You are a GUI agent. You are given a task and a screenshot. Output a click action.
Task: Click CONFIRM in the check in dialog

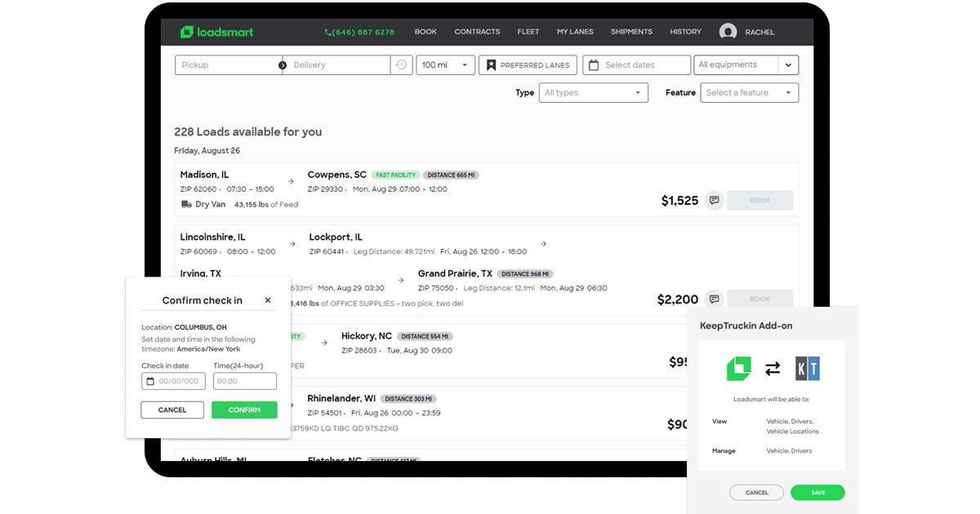(x=244, y=410)
